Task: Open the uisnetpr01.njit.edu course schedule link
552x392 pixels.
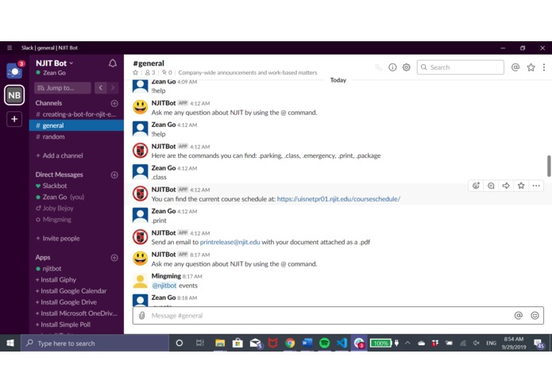Action: point(338,199)
